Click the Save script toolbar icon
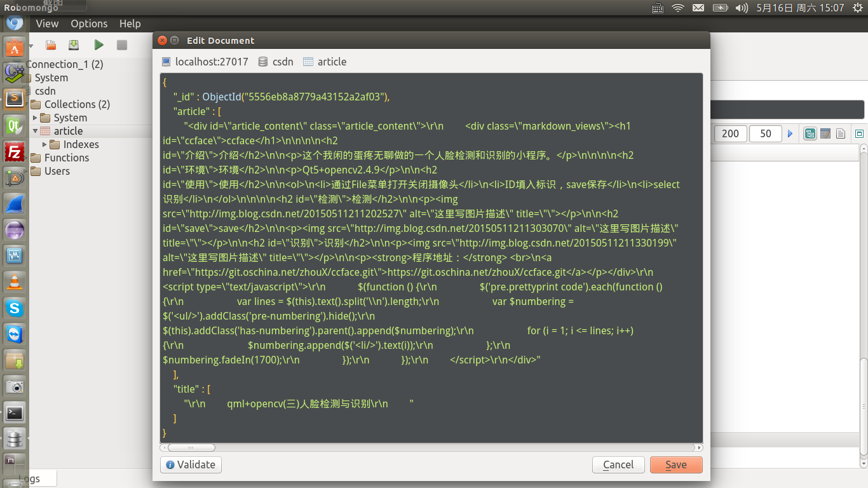The height and width of the screenshot is (488, 868). (x=74, y=45)
